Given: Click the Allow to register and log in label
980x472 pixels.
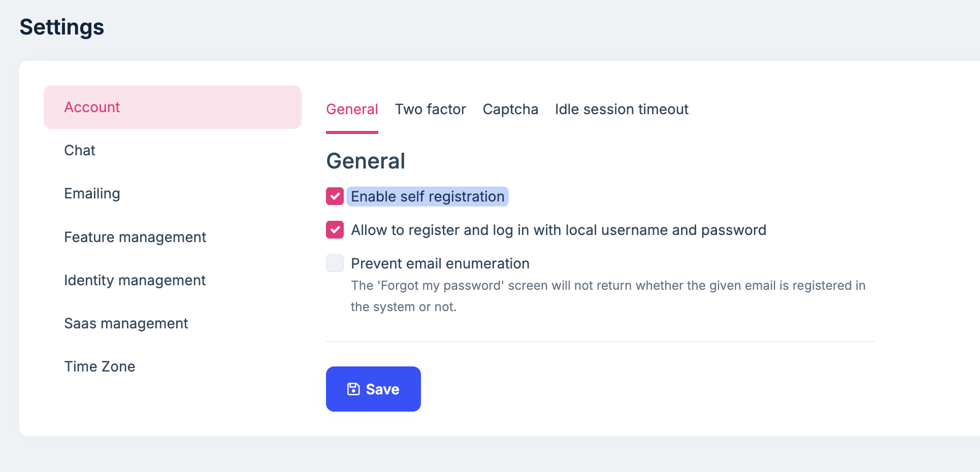Looking at the screenshot, I should click(x=559, y=230).
